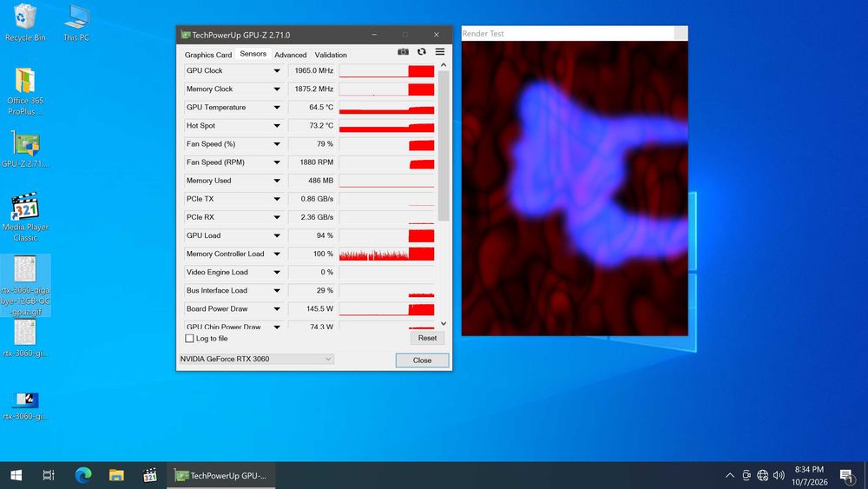Image resolution: width=868 pixels, height=489 pixels.
Task: Click the GPU Temperature history graph
Action: coord(386,108)
